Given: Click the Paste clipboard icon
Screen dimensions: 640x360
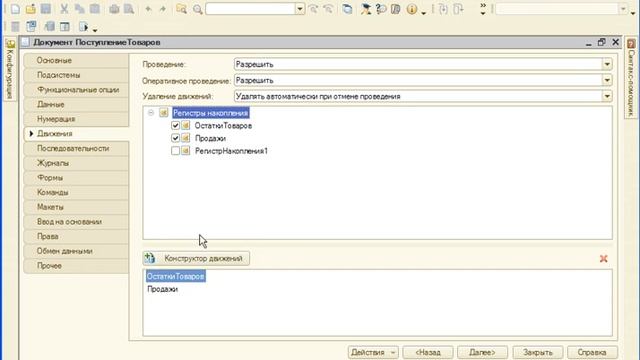Looking at the screenshot, I should pyautogui.click(x=95, y=9).
